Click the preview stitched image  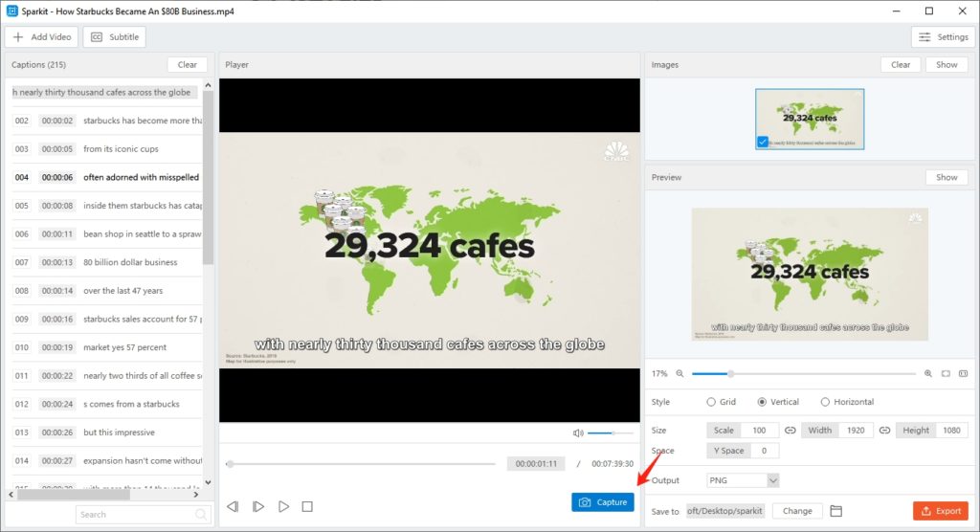[x=810, y=275]
